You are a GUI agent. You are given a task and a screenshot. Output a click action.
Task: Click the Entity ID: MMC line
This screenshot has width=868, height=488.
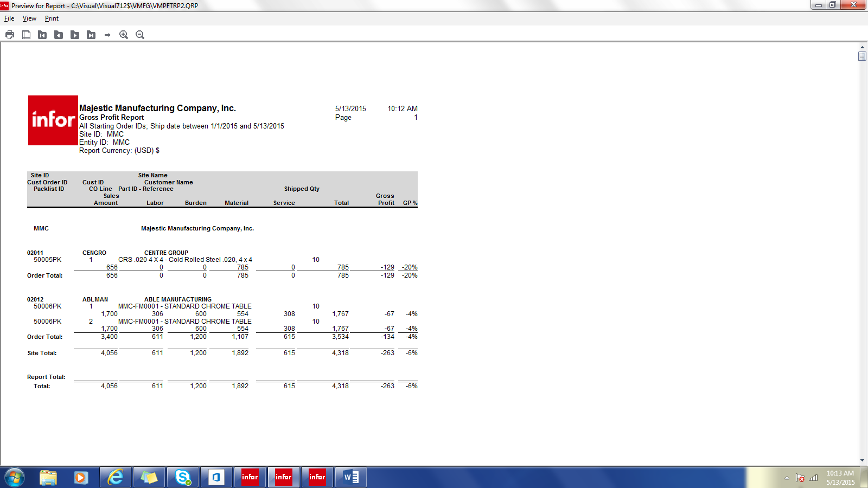click(x=104, y=143)
